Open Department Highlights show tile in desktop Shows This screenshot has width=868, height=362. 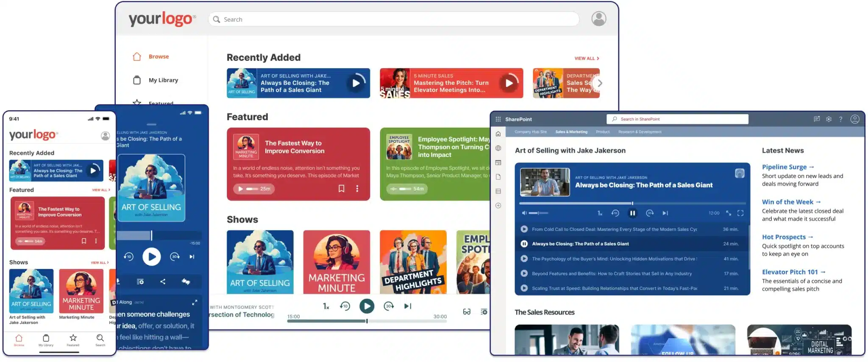pos(413,262)
